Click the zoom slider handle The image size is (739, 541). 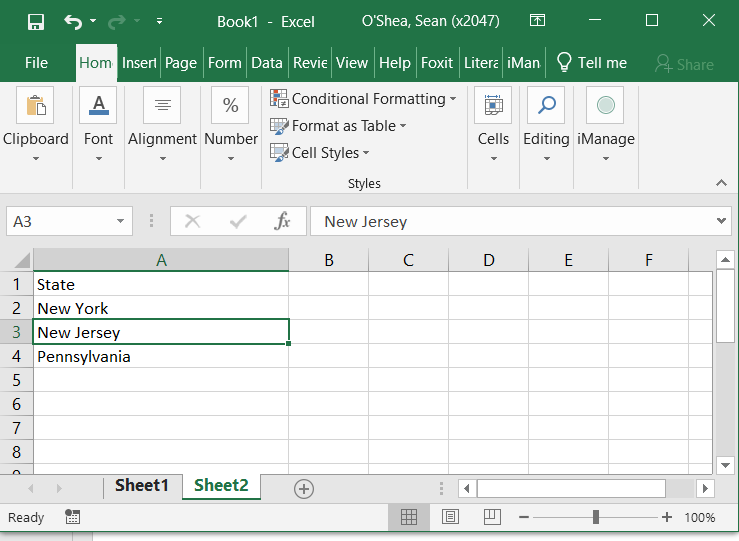pyautogui.click(x=596, y=517)
